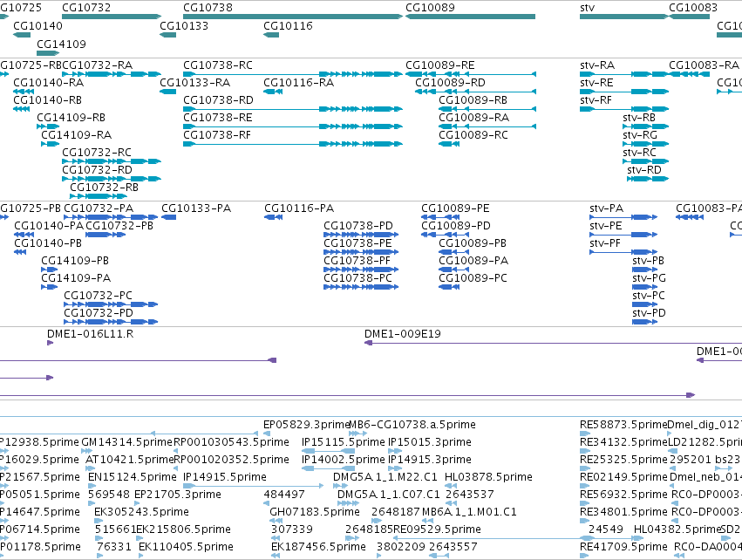Screen dimensions: 742x560
Task: Click transcript CG10133-RA
Action: 195,82
